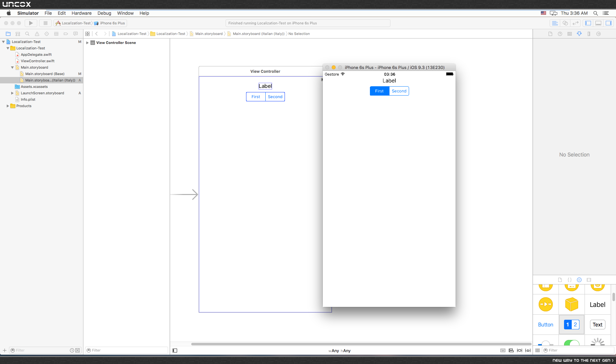The width and height of the screenshot is (616, 364).
Task: Open the Test navigator diamond icon
Action: [x=47, y=34]
